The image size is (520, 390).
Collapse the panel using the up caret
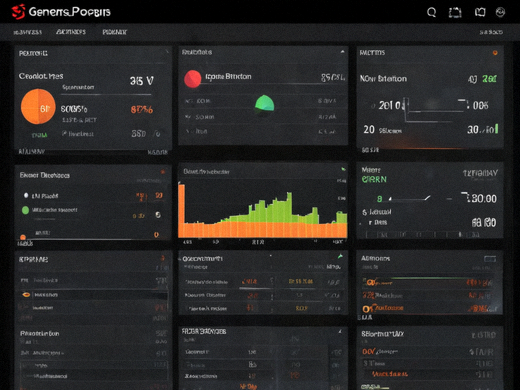pyautogui.click(x=342, y=52)
